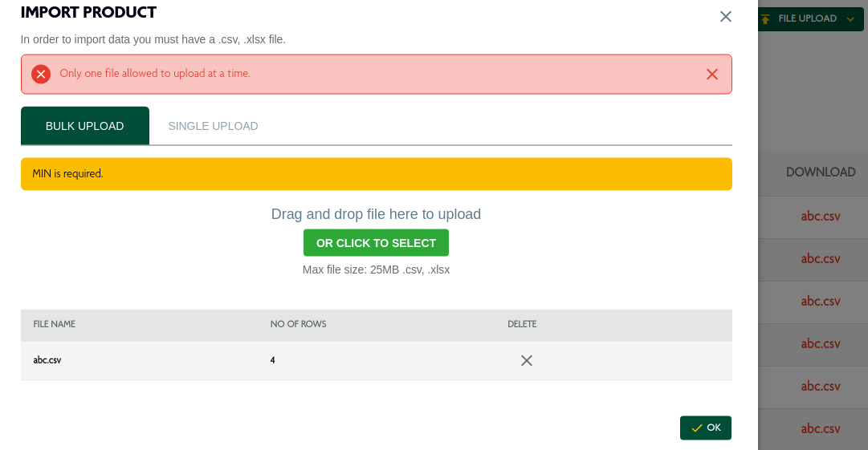The height and width of the screenshot is (450, 868).
Task: Click the abc.csv file name row
Action: [377, 360]
